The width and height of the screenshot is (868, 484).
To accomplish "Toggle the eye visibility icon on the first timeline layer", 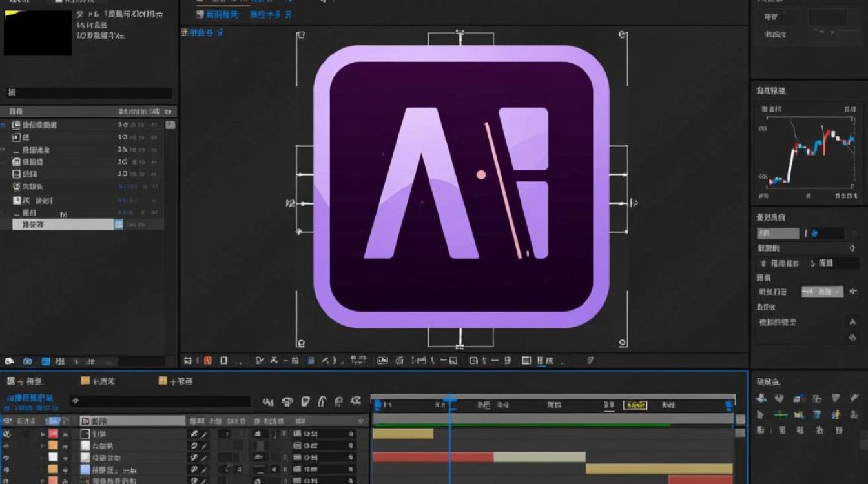I will (x=8, y=434).
